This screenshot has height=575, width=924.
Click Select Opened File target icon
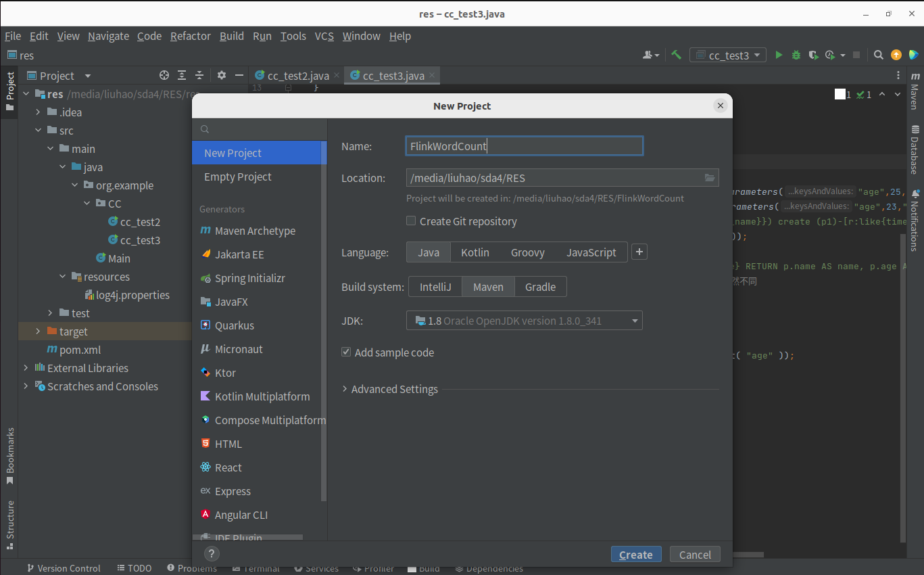tap(164, 75)
